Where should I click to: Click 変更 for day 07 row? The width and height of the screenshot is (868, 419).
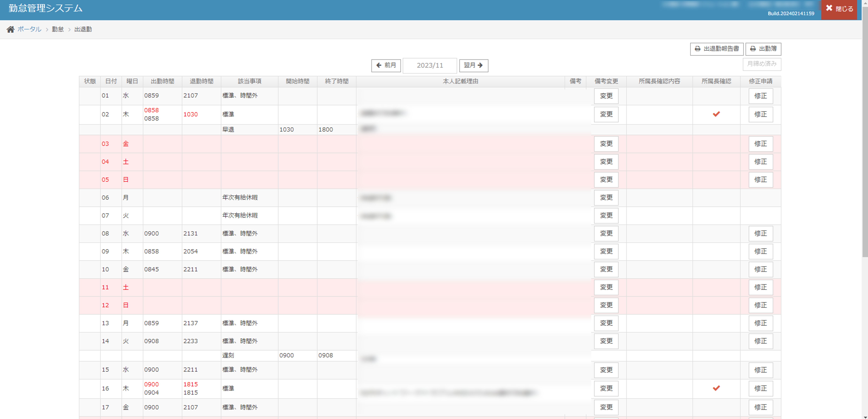[606, 216]
